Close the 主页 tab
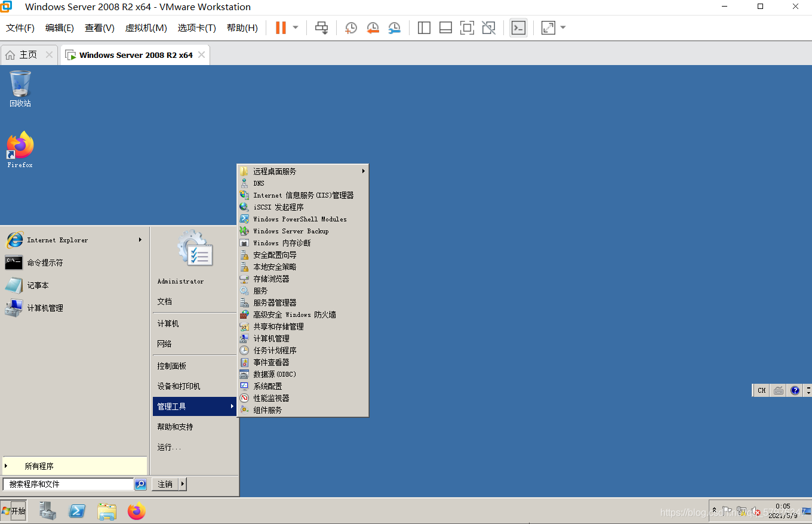The height and width of the screenshot is (524, 812). 49,55
